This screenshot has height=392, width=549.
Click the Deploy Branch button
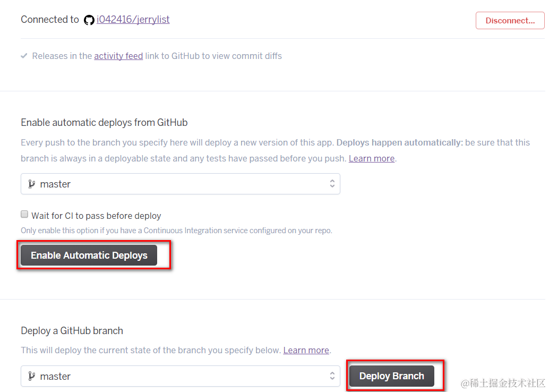pos(391,376)
